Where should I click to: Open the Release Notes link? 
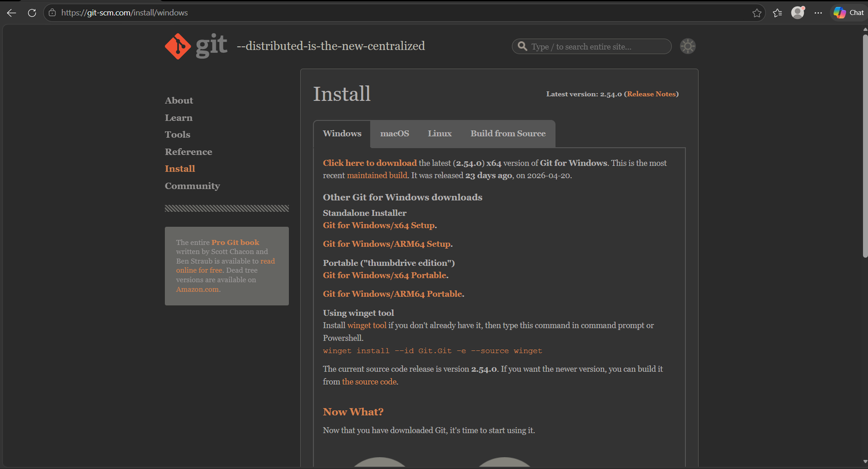[652, 94]
